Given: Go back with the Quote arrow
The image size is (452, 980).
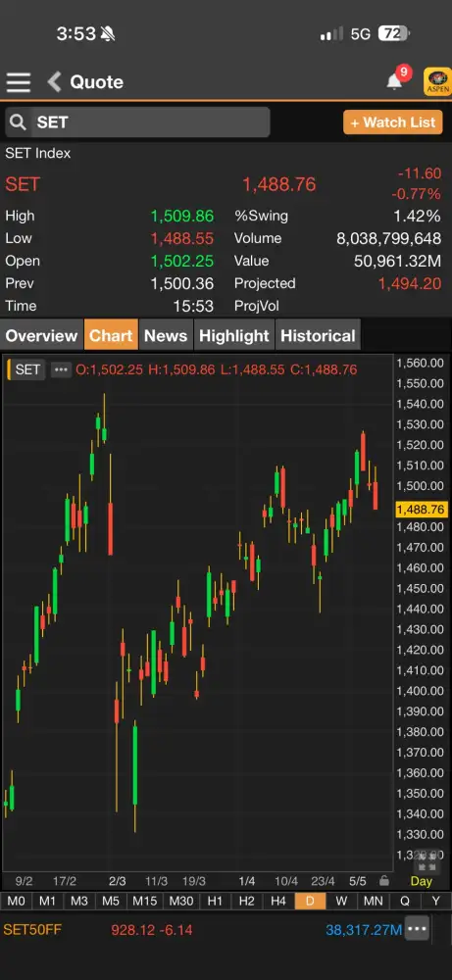Looking at the screenshot, I should [x=54, y=82].
